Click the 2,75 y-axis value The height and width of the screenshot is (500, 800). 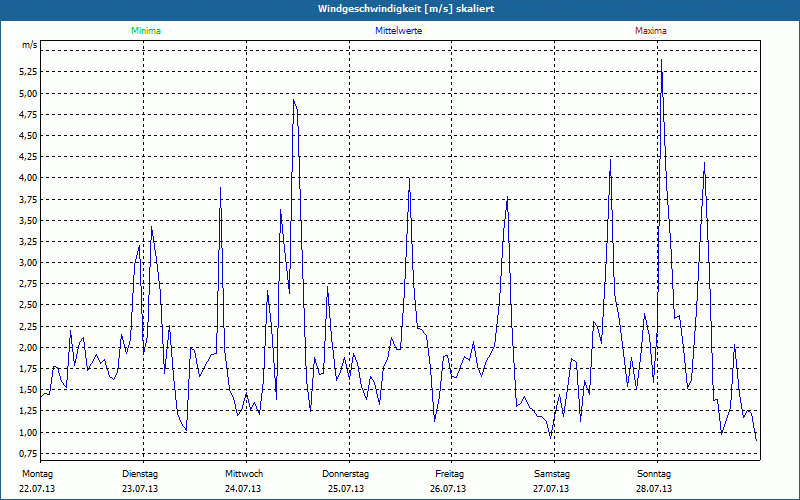pyautogui.click(x=29, y=284)
